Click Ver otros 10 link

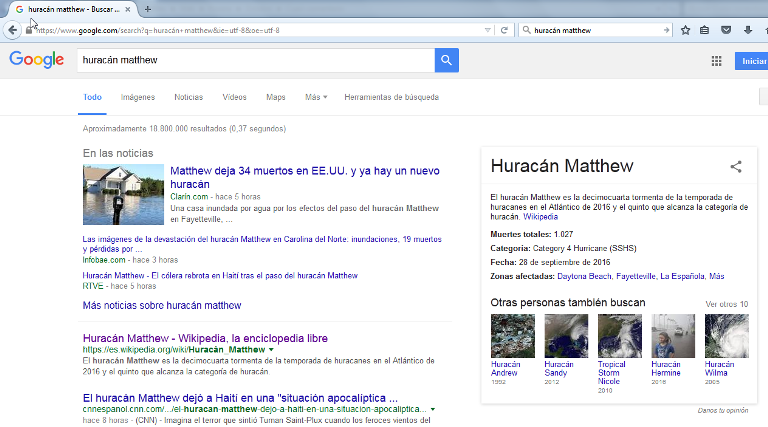pos(726,304)
